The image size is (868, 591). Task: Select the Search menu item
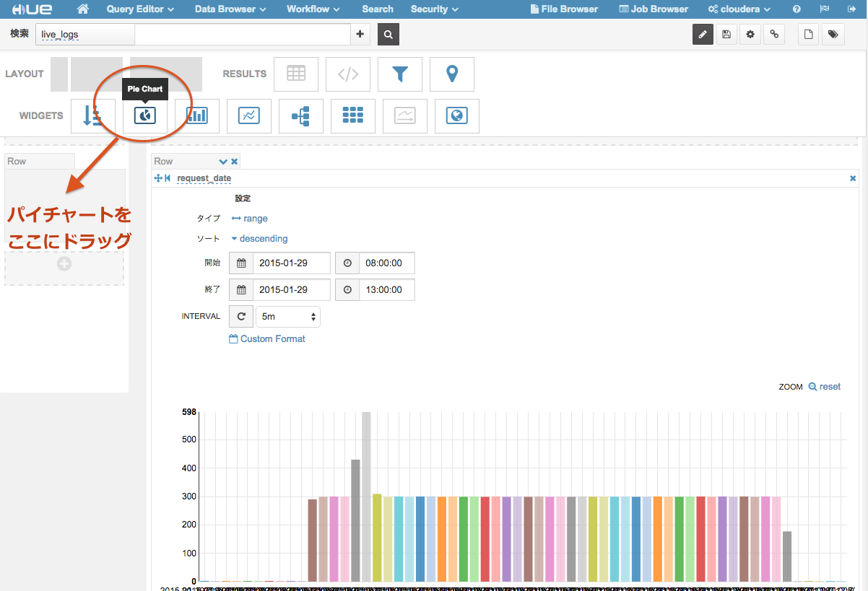click(x=378, y=9)
